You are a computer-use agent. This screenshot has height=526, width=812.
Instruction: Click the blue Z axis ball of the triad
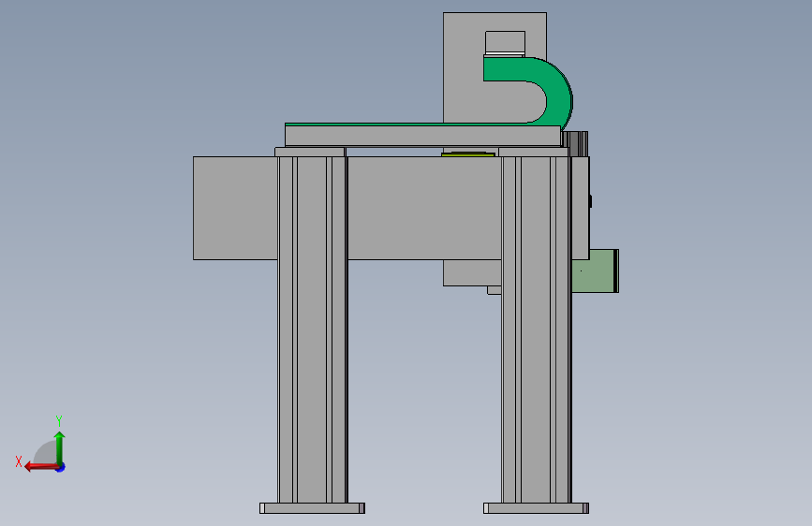click(x=61, y=467)
